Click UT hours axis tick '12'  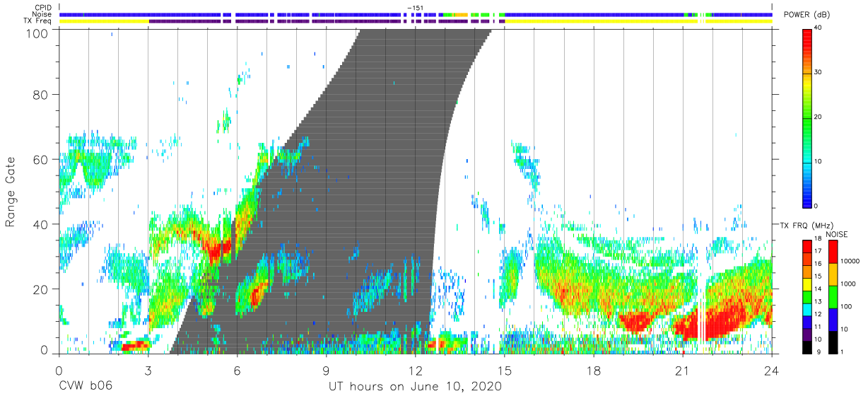[415, 370]
